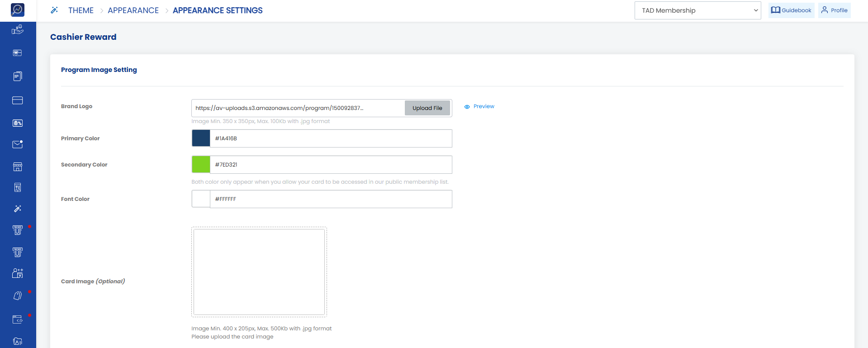This screenshot has width=868, height=348.
Task: Open the bottom file-list sidebar icon
Action: tap(18, 341)
